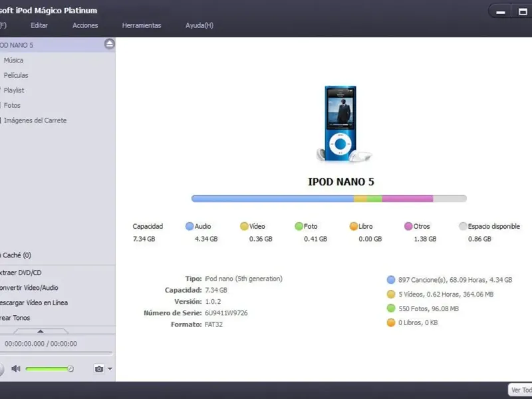
Task: Click the serial number 6U9411W9726
Action: tap(226, 313)
